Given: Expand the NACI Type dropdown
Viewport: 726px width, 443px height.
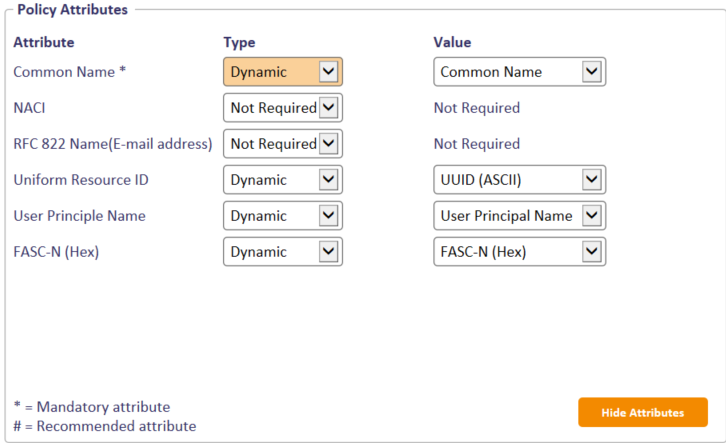Looking at the screenshot, I should coord(282,108).
